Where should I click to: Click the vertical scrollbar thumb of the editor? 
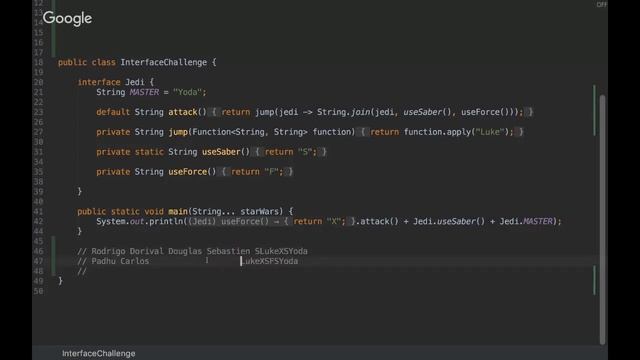point(602,220)
